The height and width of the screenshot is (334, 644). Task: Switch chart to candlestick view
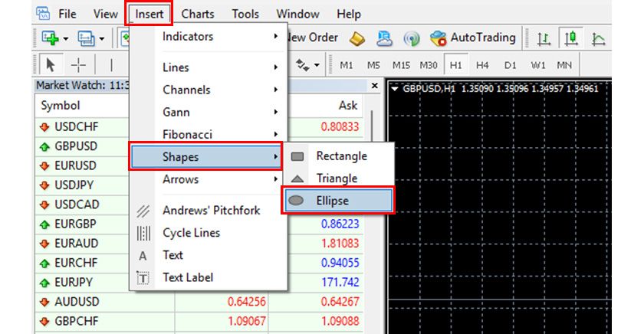click(x=572, y=38)
